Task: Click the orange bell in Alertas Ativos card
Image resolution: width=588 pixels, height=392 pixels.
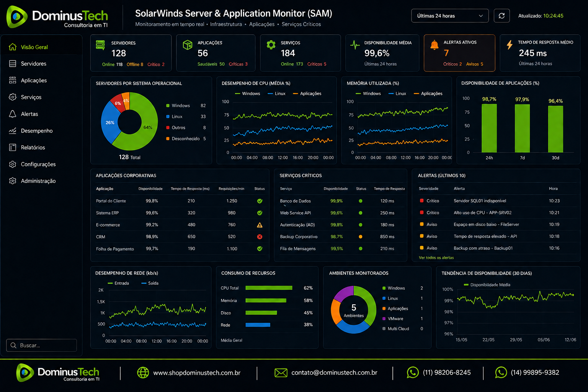Action: click(x=434, y=45)
